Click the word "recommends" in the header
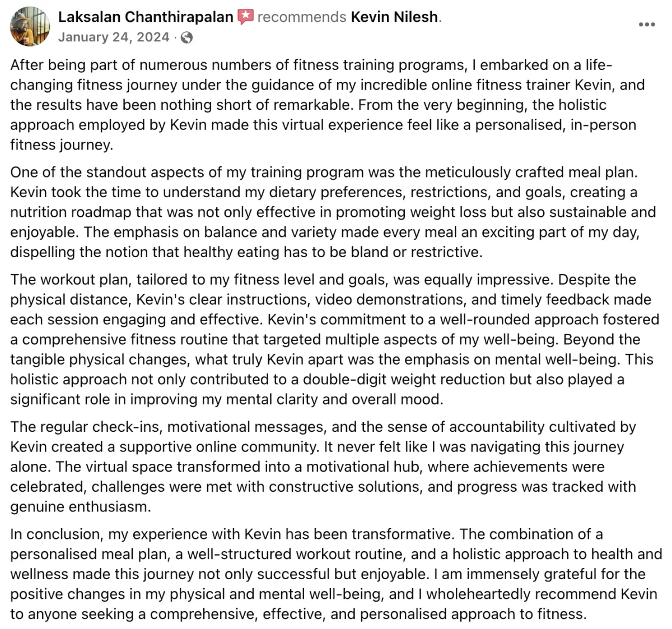Image resolution: width=672 pixels, height=629 pixels. click(302, 17)
